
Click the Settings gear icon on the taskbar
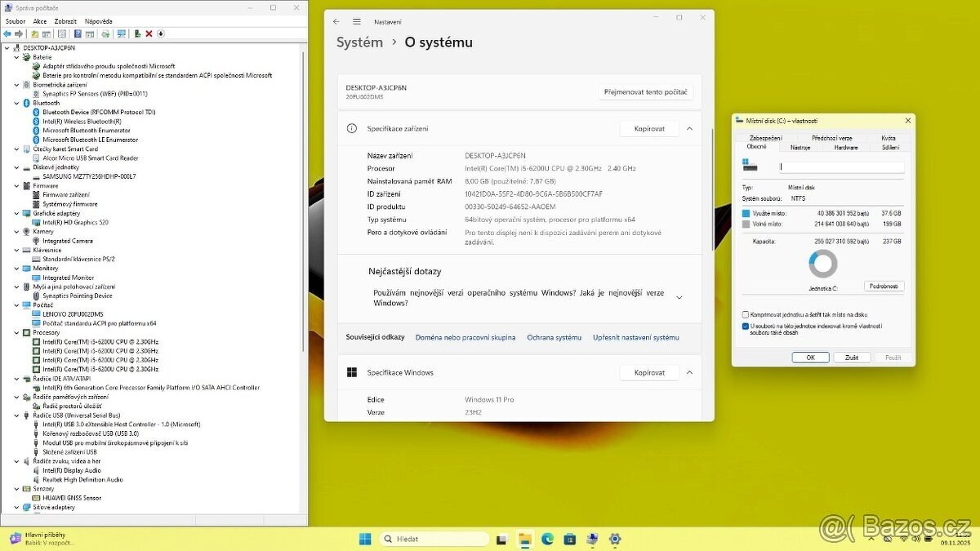[x=614, y=539]
